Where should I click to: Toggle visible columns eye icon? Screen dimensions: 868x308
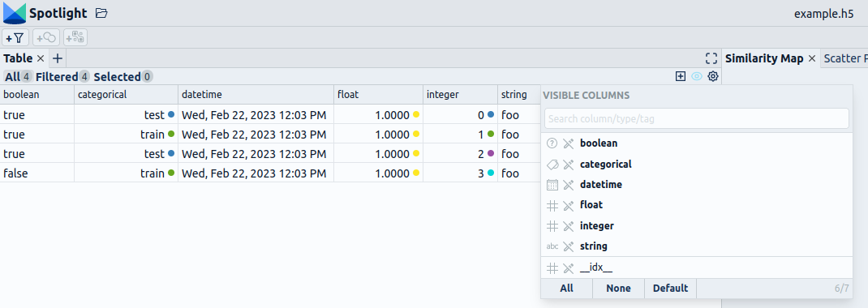[x=697, y=76]
